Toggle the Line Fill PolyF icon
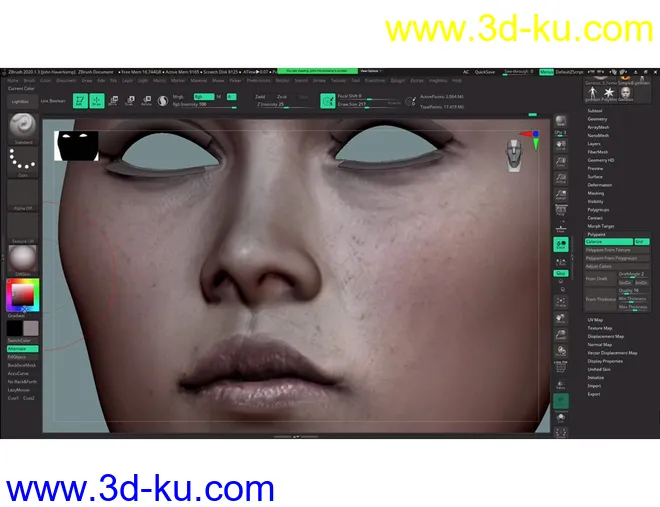The image size is (660, 507). [x=561, y=366]
